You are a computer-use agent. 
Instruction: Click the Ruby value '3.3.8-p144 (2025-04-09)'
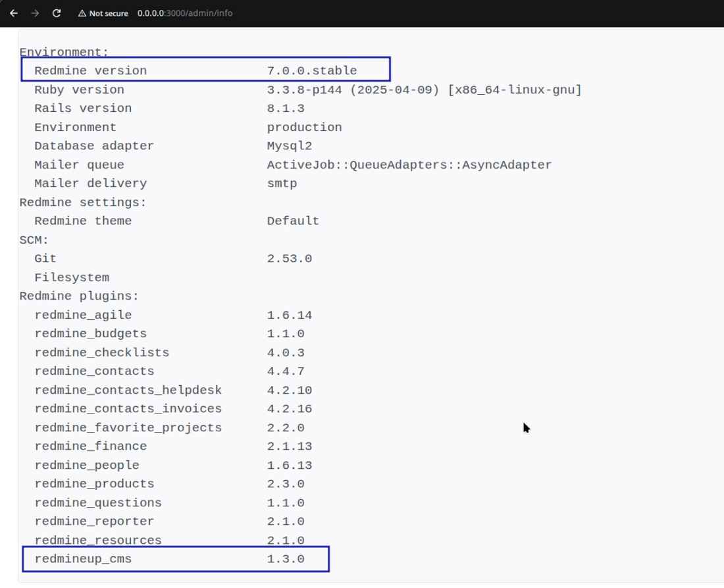coord(353,90)
